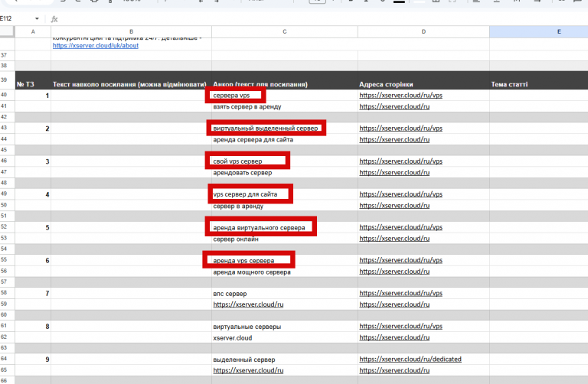Select row 39 header
The height and width of the screenshot is (384, 588).
7,80
